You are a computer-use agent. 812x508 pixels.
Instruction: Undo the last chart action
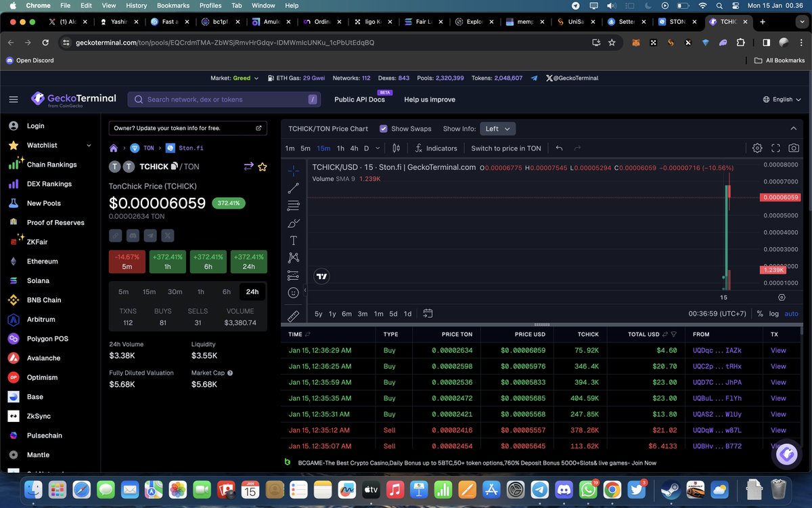[x=559, y=148]
